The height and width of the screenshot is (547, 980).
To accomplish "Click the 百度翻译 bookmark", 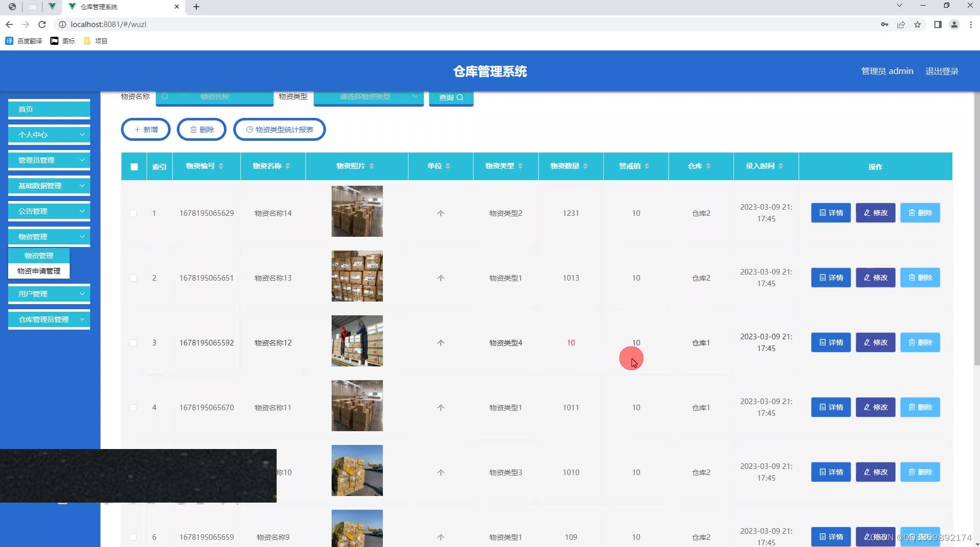I will [x=23, y=41].
